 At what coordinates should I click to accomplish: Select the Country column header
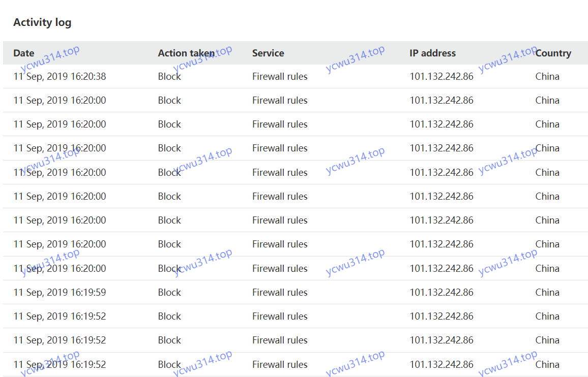coord(553,53)
